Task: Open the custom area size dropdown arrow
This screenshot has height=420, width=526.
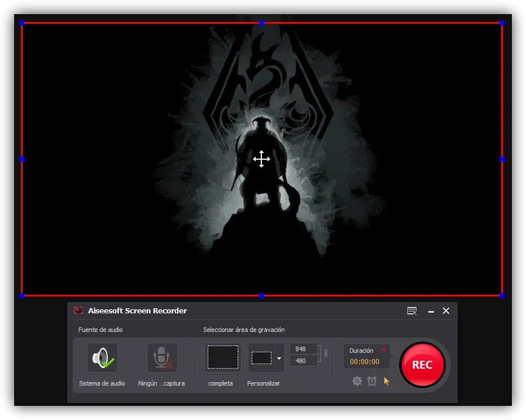Action: coord(279,358)
